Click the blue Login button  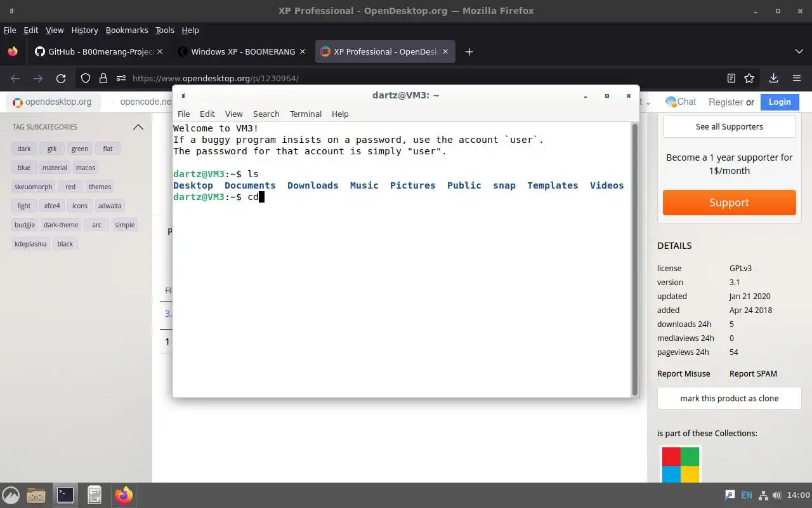click(780, 102)
